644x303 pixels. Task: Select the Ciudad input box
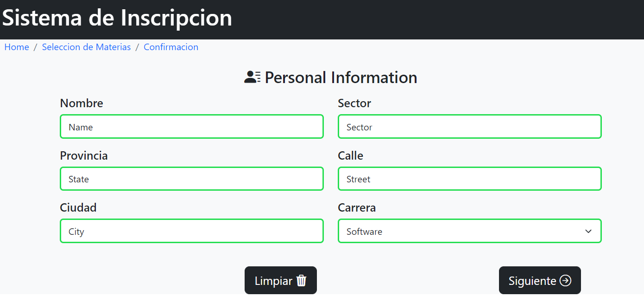191,231
